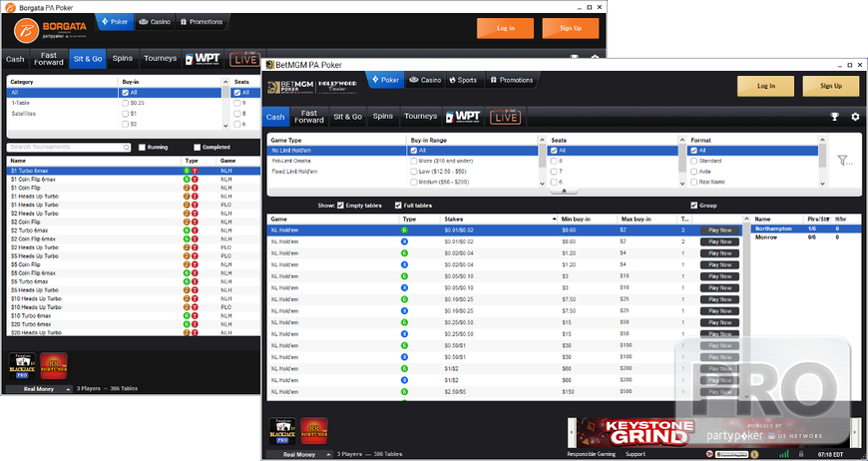The height and width of the screenshot is (461, 868).
Task: Collapse the BetMGM filter panel with up chevron
Action: [564, 191]
